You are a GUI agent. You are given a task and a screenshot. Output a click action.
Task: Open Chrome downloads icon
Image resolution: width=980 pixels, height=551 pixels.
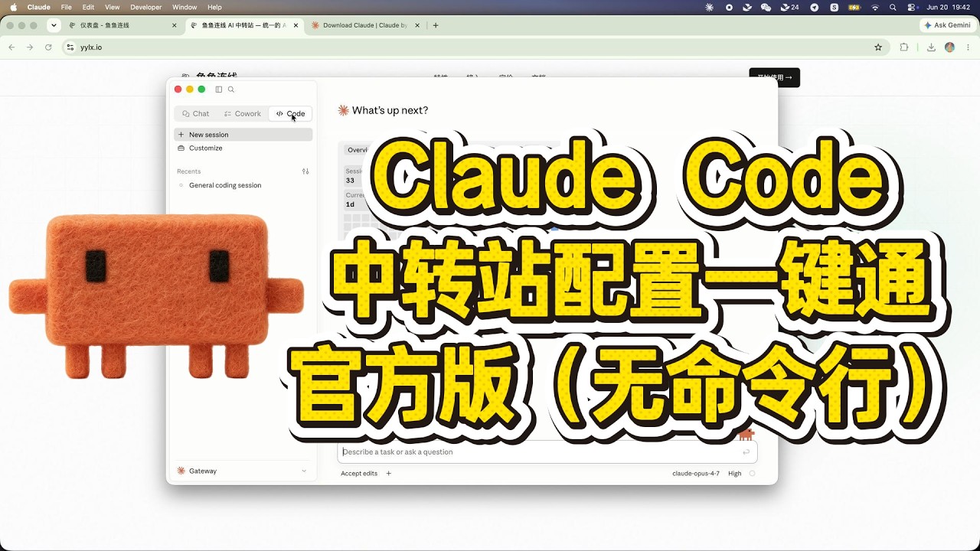(x=931, y=47)
